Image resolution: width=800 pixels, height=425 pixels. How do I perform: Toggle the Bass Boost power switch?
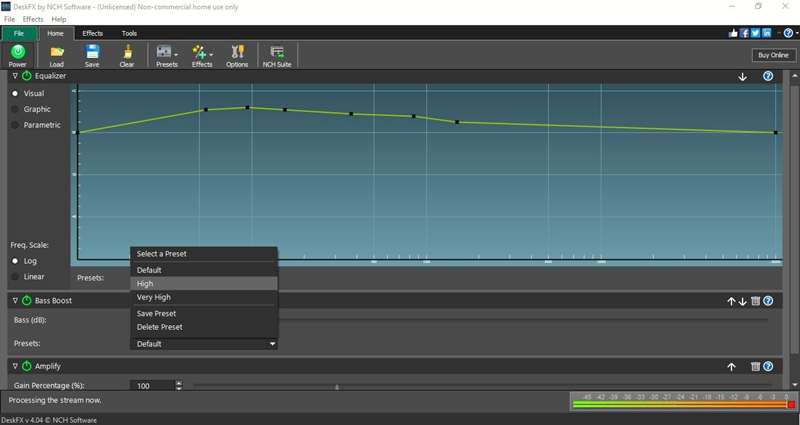coord(27,301)
